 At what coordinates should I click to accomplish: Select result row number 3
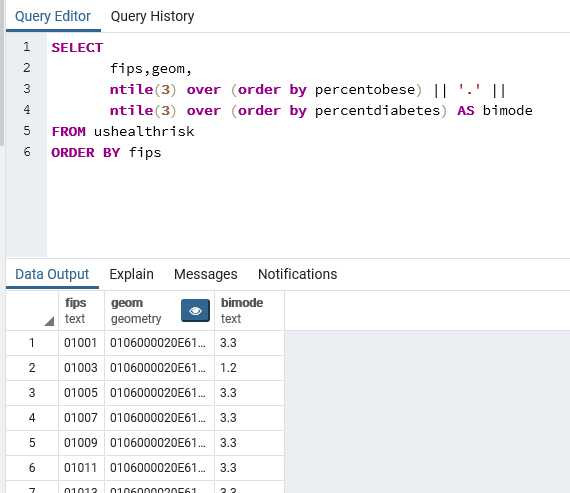(x=32, y=393)
